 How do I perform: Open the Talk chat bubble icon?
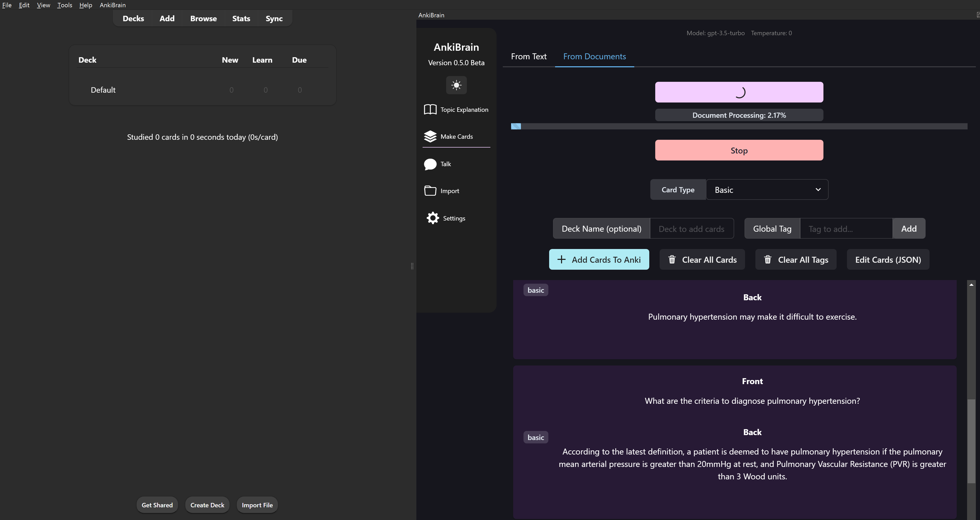(x=430, y=164)
